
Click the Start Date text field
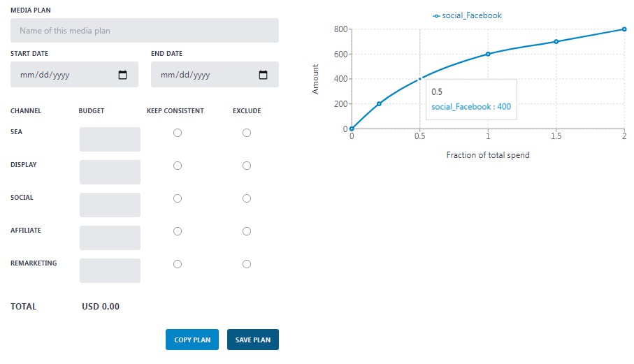(63, 75)
